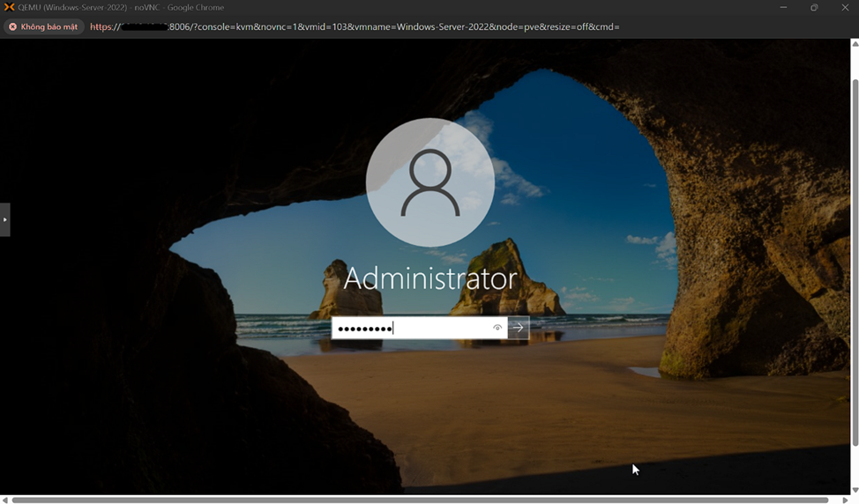This screenshot has height=504, width=859.
Task: Click the red not-secure warning icon
Action: tap(12, 27)
